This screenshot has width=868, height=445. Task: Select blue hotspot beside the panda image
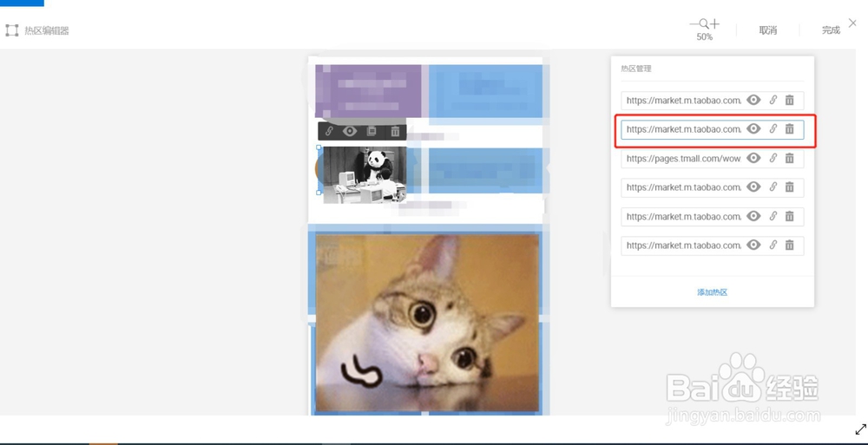tap(485, 171)
